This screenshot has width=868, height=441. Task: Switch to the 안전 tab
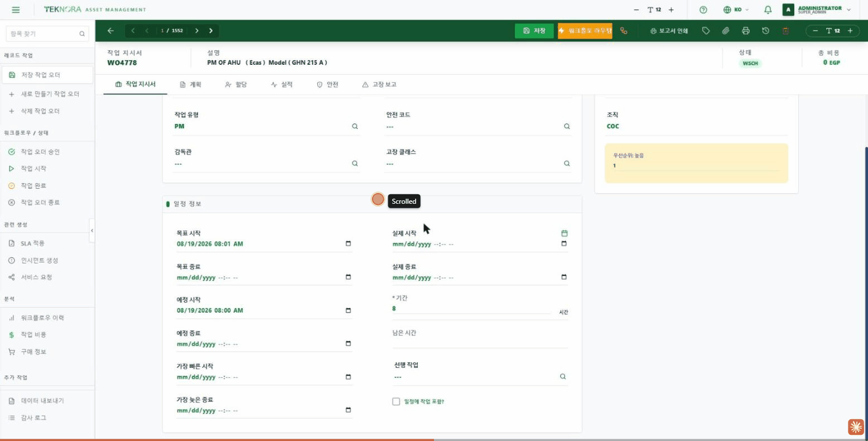327,84
